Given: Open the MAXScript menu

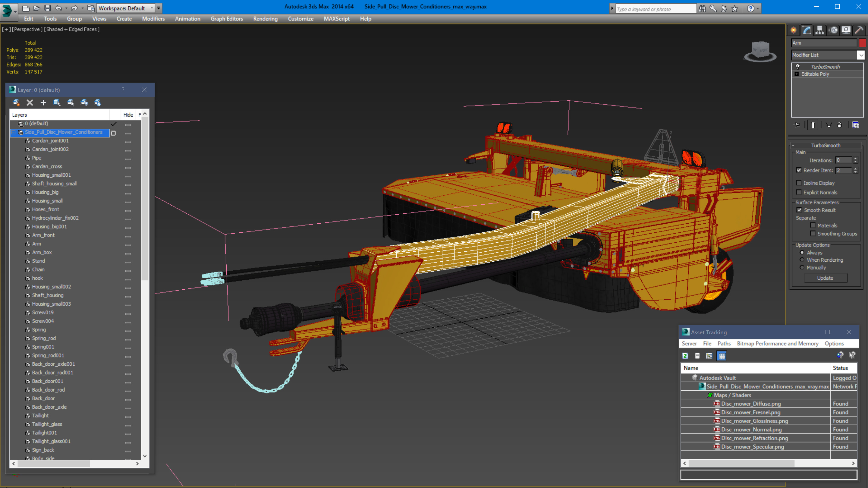Looking at the screenshot, I should pyautogui.click(x=336, y=19).
